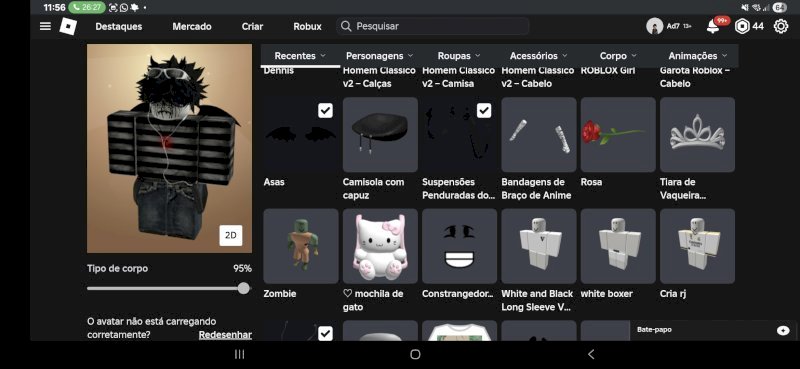The width and height of the screenshot is (800, 369).
Task: Open the Criar tab
Action: (x=253, y=27)
